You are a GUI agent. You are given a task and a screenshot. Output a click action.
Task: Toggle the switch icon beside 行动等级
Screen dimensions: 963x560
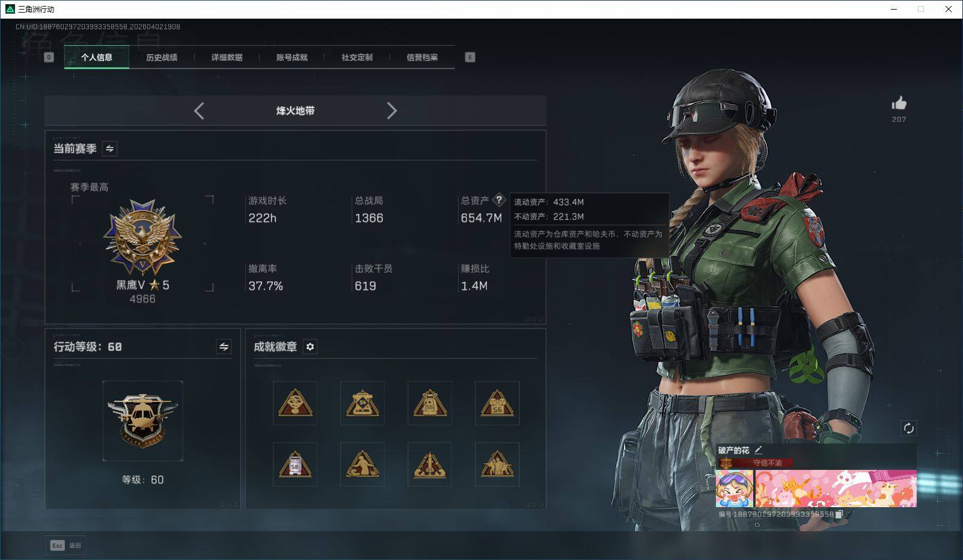click(223, 347)
